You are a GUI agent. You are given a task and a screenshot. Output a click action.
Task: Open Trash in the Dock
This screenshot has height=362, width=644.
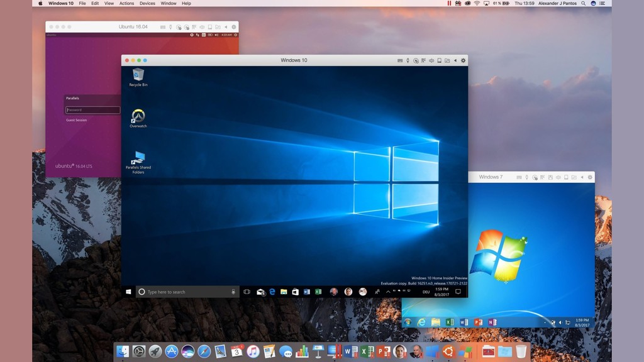[x=521, y=351]
